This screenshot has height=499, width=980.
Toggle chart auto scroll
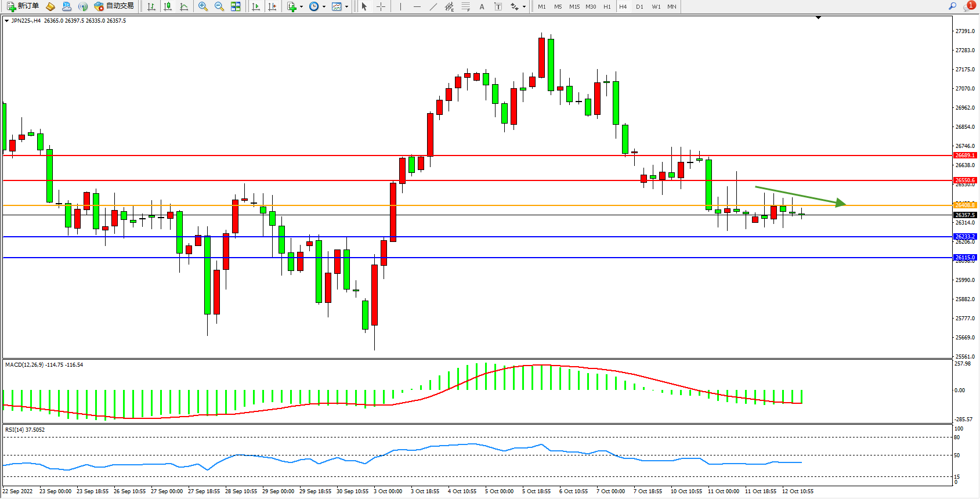(255, 6)
